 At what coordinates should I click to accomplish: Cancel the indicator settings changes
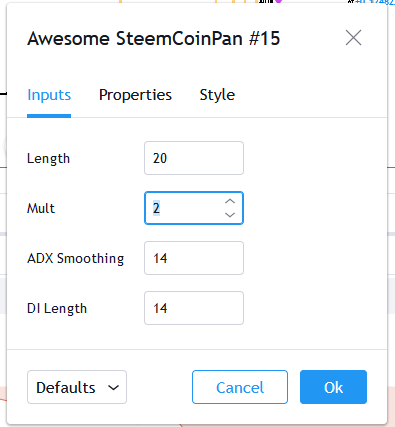click(x=240, y=387)
